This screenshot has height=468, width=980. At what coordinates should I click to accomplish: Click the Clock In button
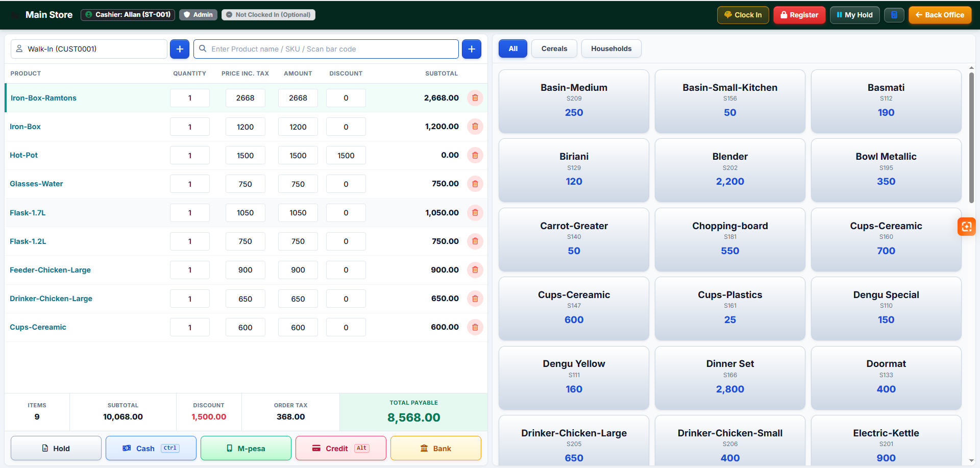[743, 15]
